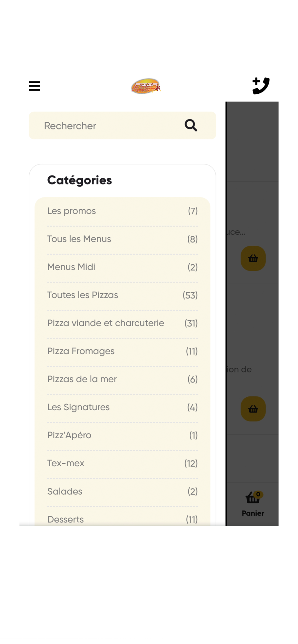Image resolution: width=298 pixels, height=644 pixels.
Task: Select the Salades category
Action: point(123,491)
